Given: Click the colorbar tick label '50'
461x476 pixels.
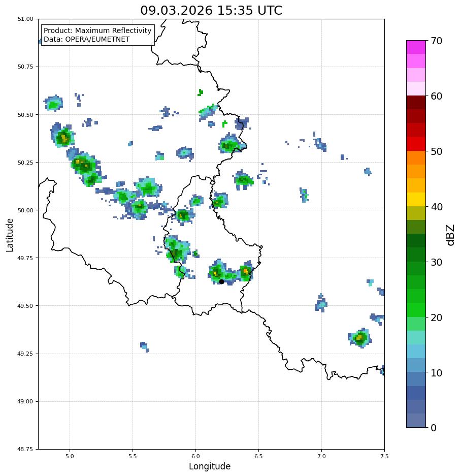Looking at the screenshot, I should (x=437, y=151).
